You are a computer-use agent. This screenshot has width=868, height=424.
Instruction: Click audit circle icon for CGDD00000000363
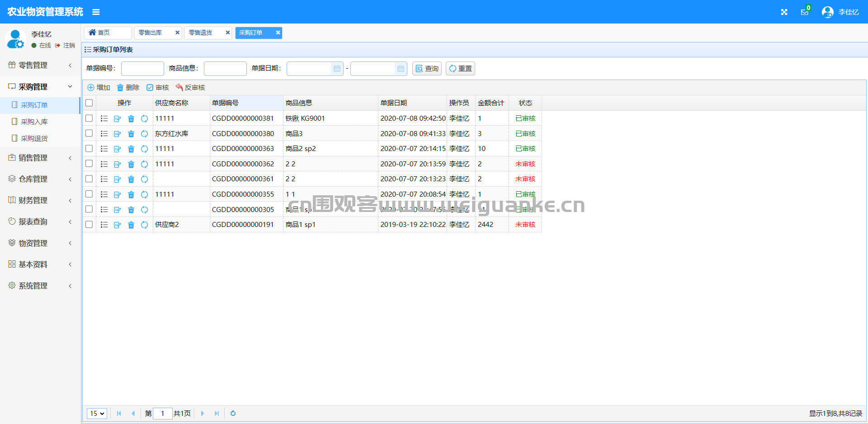145,149
